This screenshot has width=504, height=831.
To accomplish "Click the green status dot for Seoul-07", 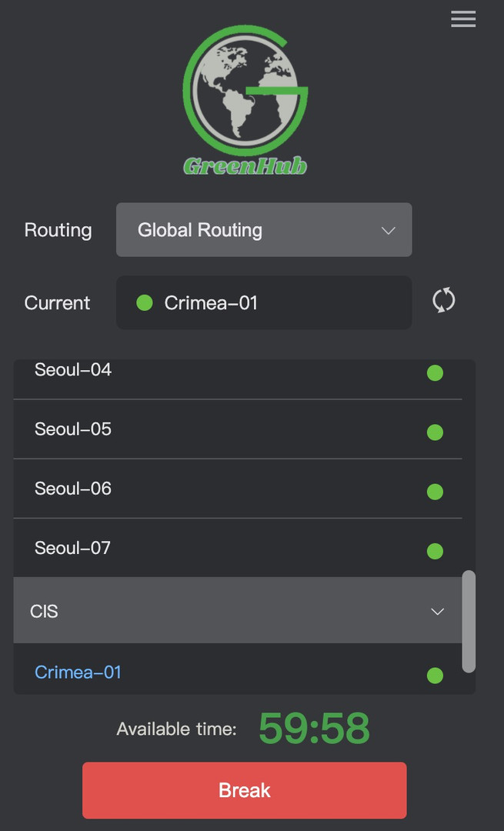I will pos(435,551).
